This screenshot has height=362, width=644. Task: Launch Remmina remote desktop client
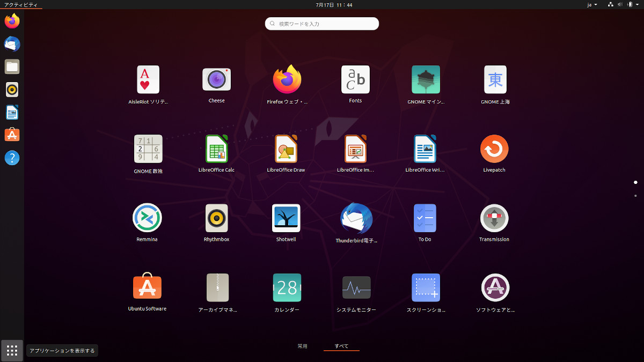147,218
